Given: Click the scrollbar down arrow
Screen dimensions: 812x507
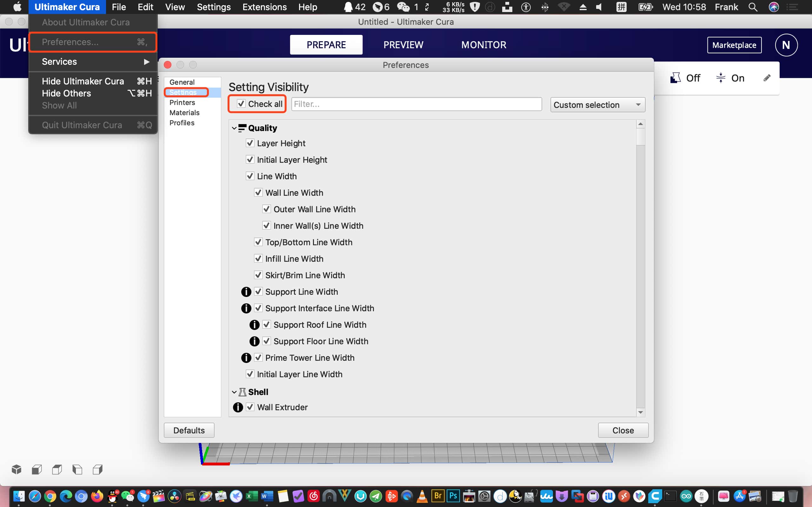Looking at the screenshot, I should coord(640,412).
